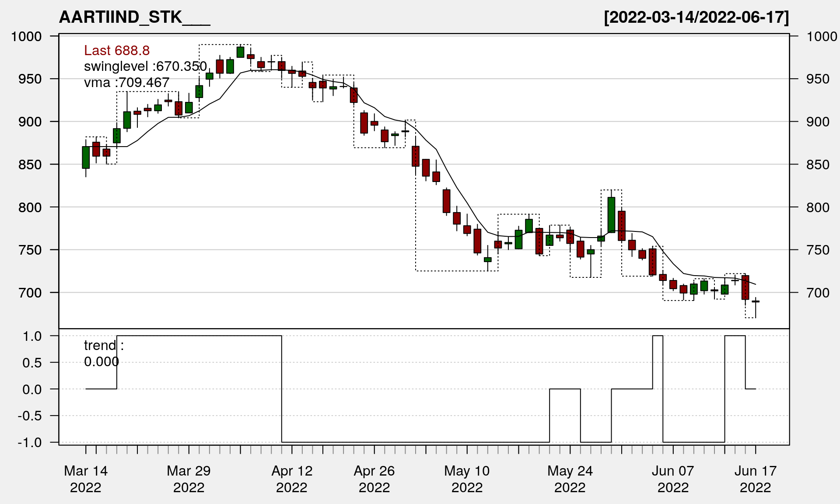The image size is (840, 504).
Task: Click the swinglevel 670.350 text
Action: pos(145,66)
